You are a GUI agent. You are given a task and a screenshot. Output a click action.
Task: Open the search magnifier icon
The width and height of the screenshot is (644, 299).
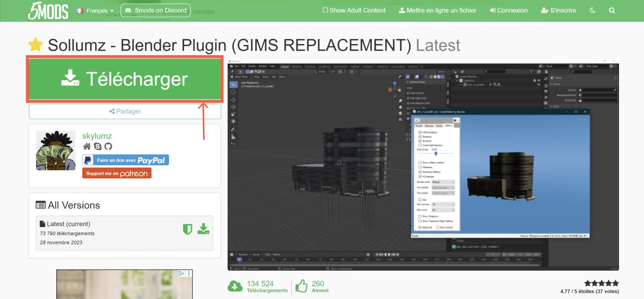click(x=612, y=11)
